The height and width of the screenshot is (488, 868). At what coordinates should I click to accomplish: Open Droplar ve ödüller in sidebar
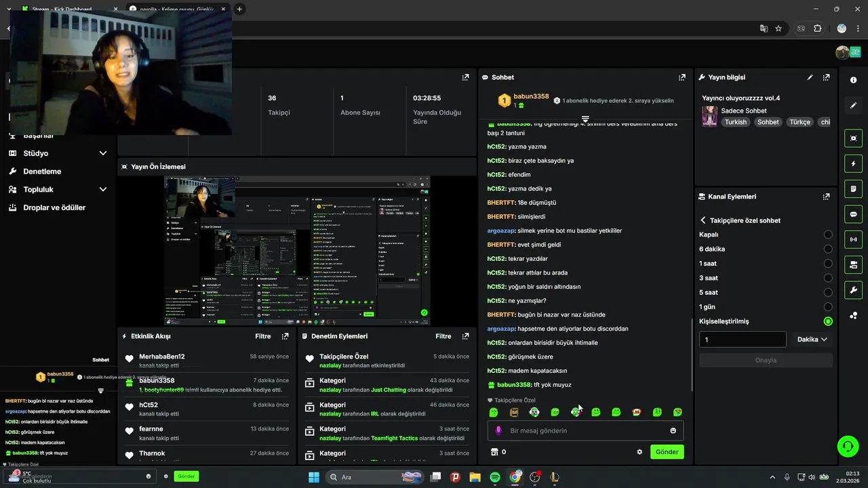pyautogui.click(x=54, y=207)
